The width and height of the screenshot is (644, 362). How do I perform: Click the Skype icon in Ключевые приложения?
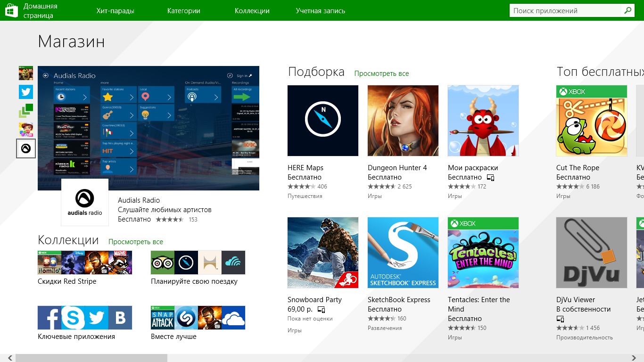(73, 318)
